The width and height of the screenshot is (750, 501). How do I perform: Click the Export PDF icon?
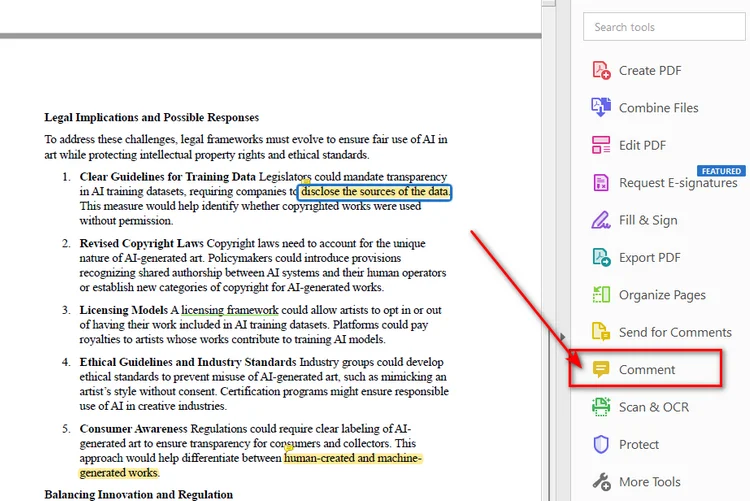601,257
